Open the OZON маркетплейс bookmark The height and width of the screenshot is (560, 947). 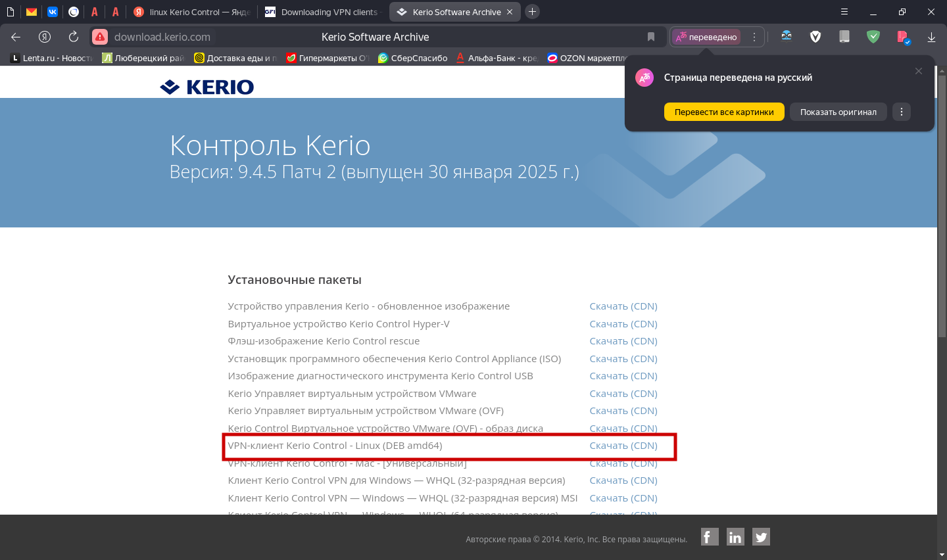(587, 58)
